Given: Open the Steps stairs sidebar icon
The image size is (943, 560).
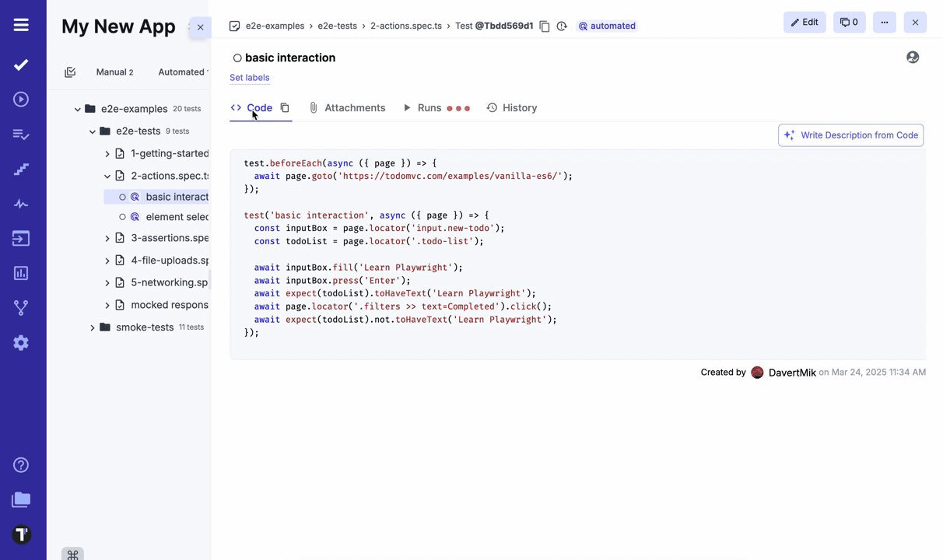Looking at the screenshot, I should point(21,169).
